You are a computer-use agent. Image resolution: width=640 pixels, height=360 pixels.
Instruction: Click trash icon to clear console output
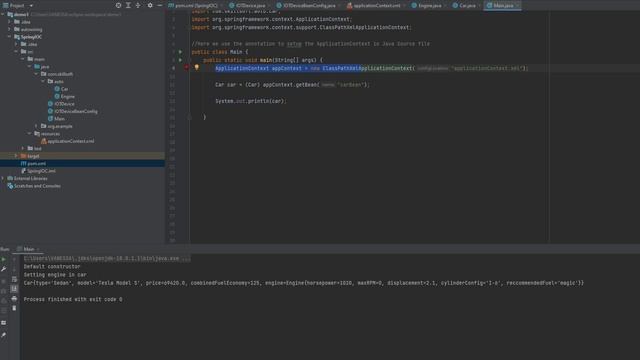coord(14,309)
